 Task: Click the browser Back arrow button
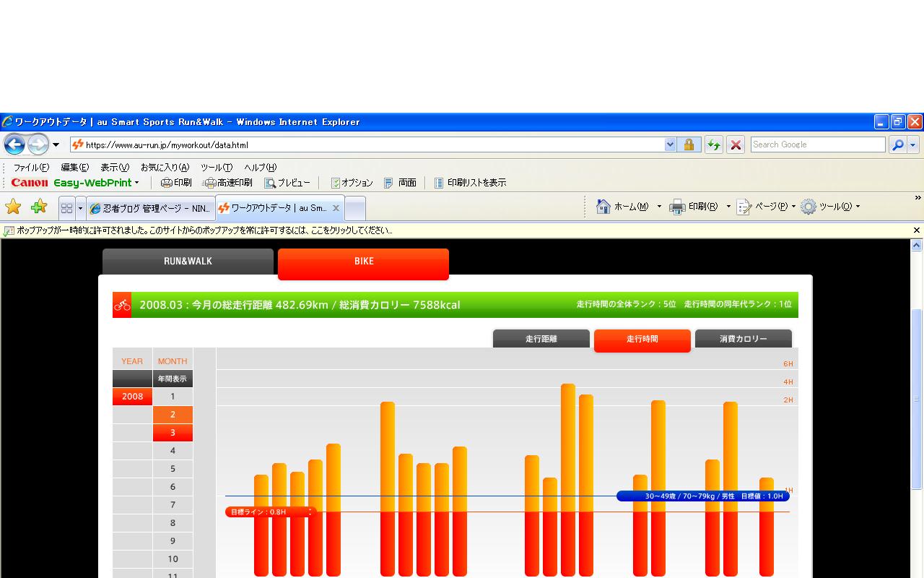[x=14, y=144]
